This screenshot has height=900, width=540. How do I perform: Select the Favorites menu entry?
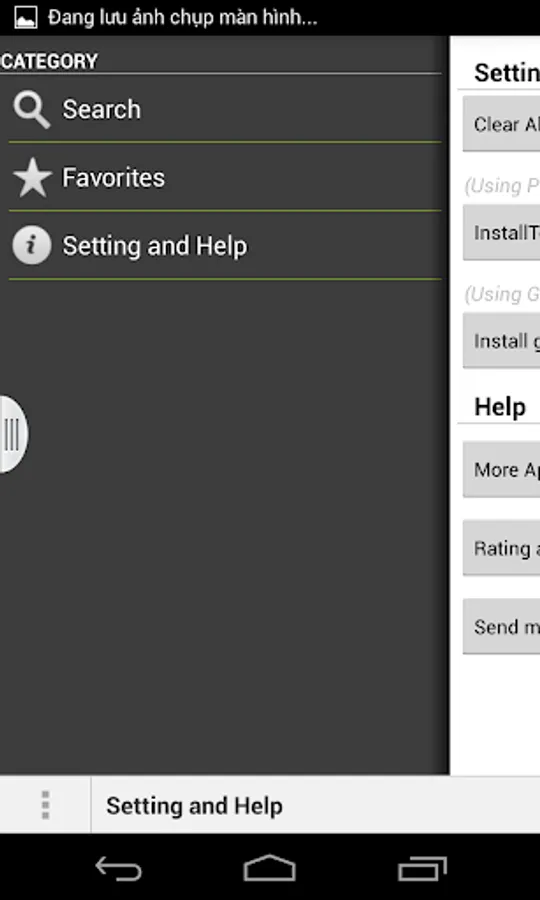(x=225, y=177)
